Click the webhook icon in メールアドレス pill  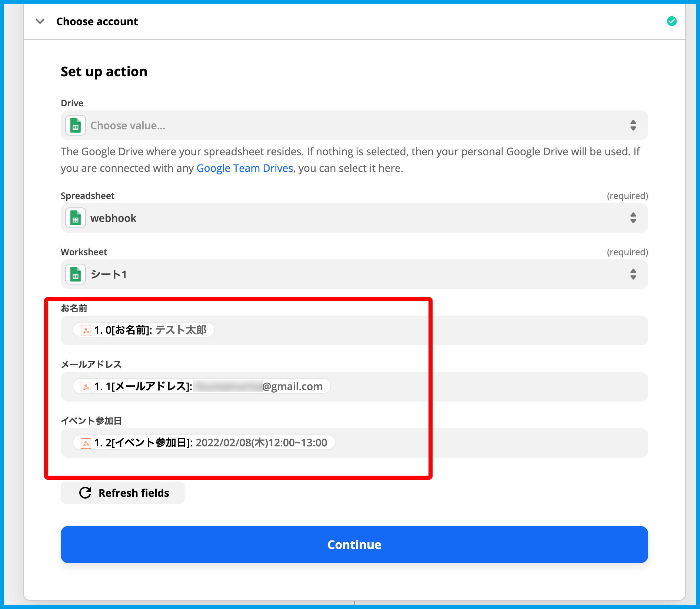[86, 387]
